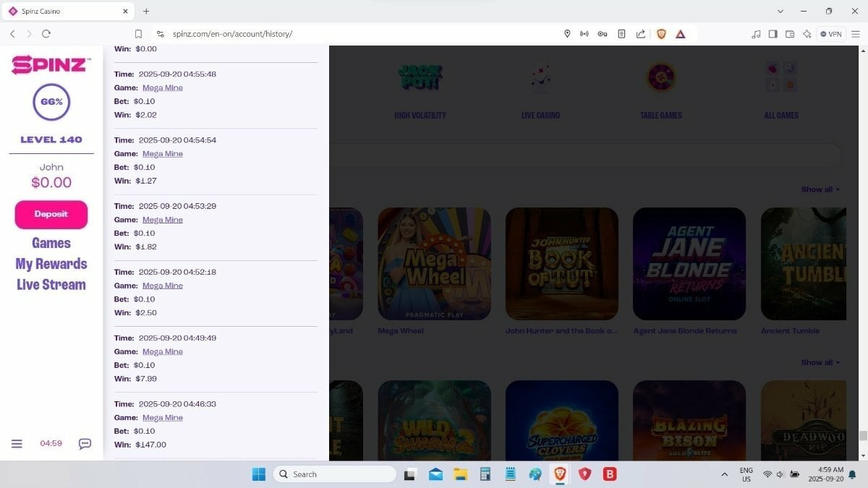Open My Rewards in the sidebar
This screenshot has height=488, width=868.
[51, 264]
